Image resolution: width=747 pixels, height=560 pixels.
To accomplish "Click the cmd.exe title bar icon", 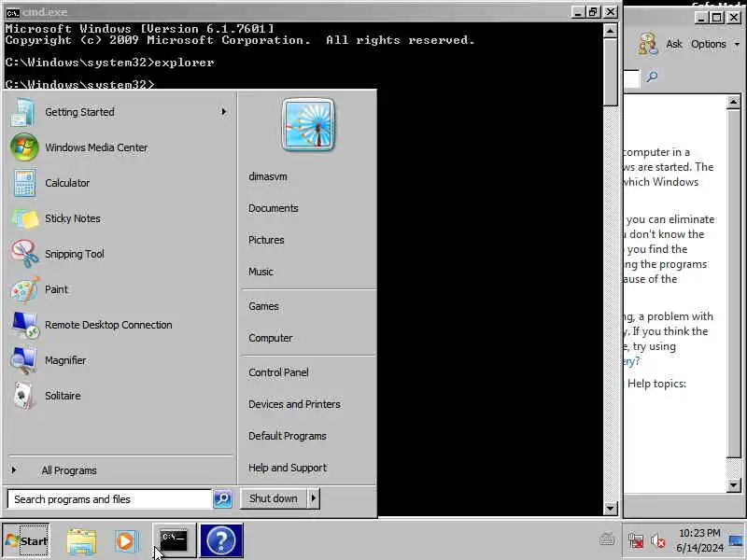I will point(12,12).
